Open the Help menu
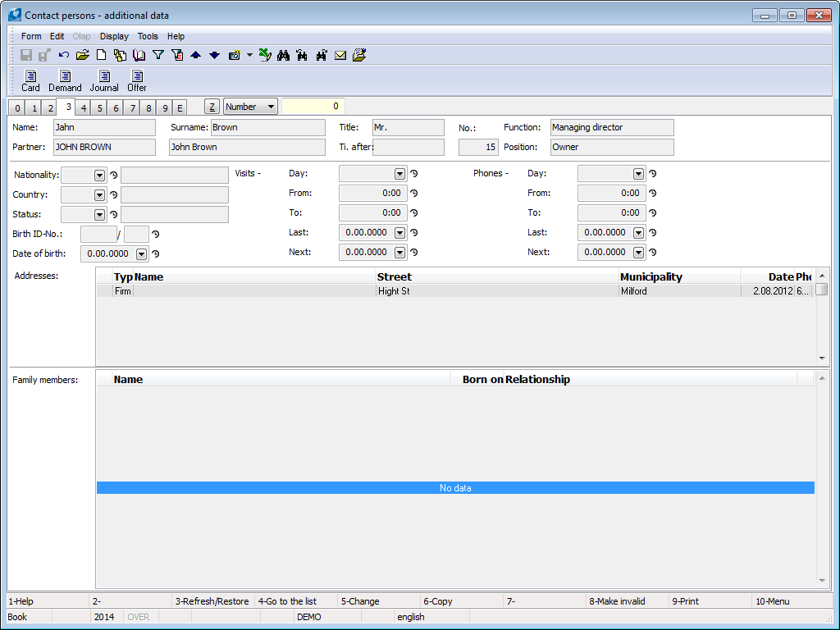This screenshot has width=840, height=630. tap(176, 36)
